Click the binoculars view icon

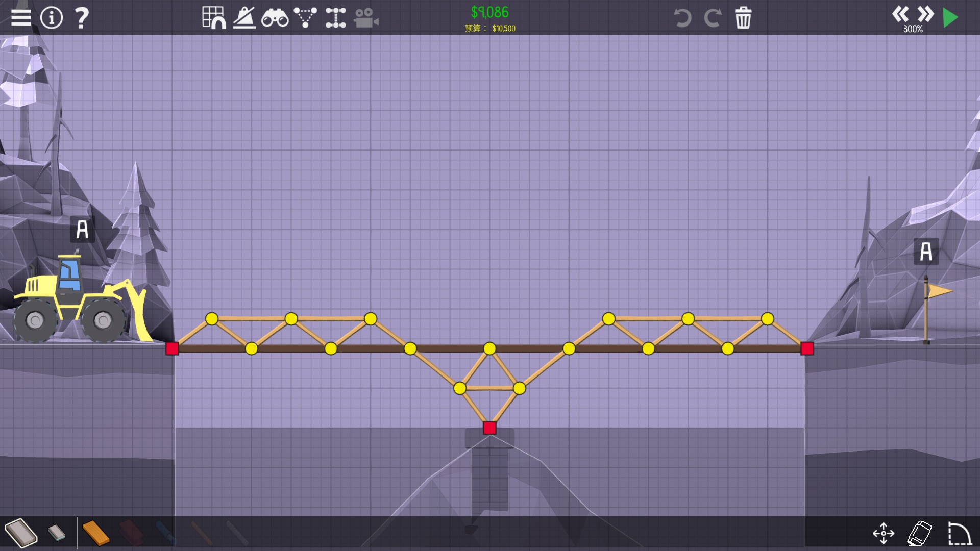tap(275, 19)
